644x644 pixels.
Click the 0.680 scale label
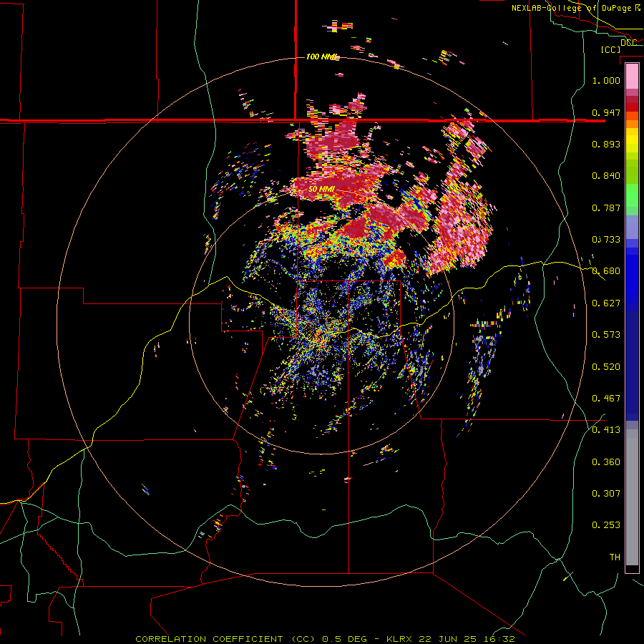pyautogui.click(x=606, y=271)
